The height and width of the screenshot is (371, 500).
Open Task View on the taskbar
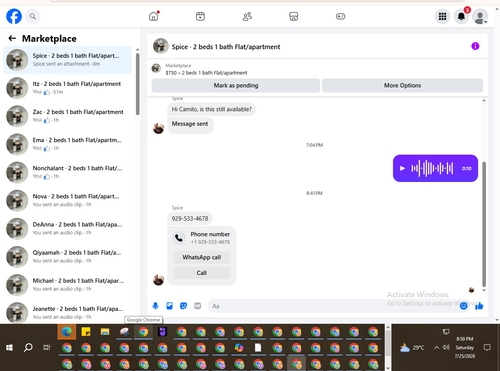(x=47, y=348)
